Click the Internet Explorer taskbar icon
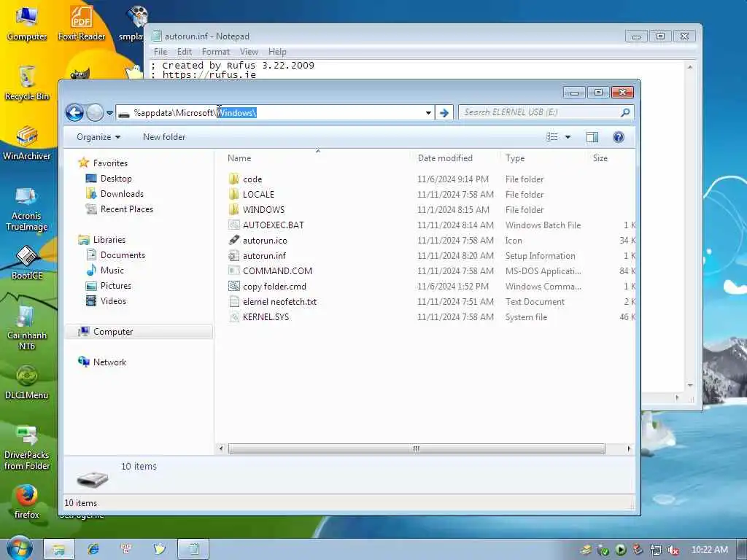Image resolution: width=747 pixels, height=560 pixels. [93, 550]
